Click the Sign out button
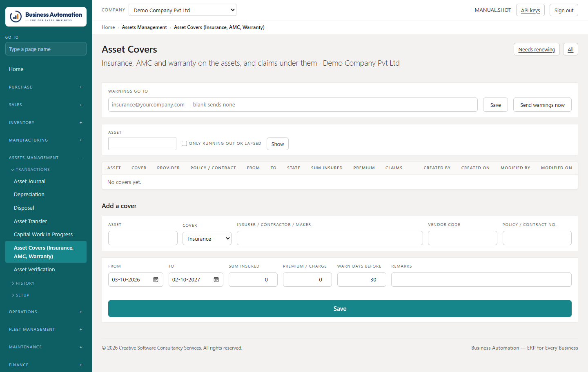 [x=564, y=10]
